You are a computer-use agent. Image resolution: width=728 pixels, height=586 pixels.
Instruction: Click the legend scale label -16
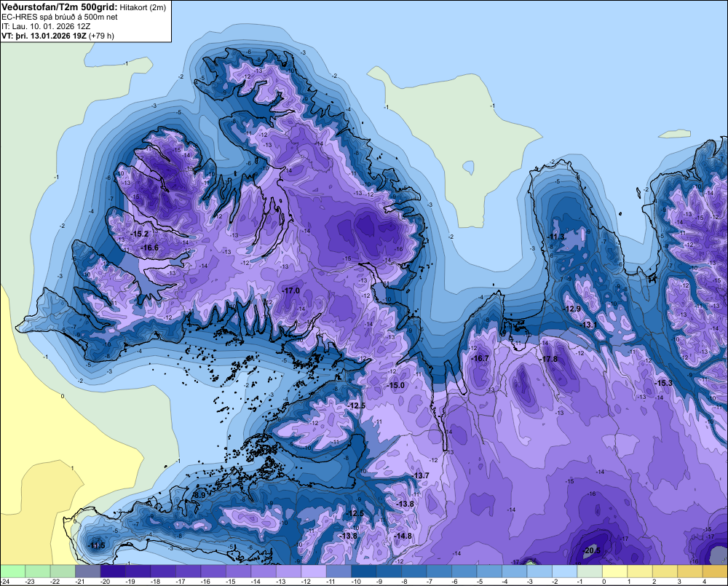pyautogui.click(x=206, y=582)
